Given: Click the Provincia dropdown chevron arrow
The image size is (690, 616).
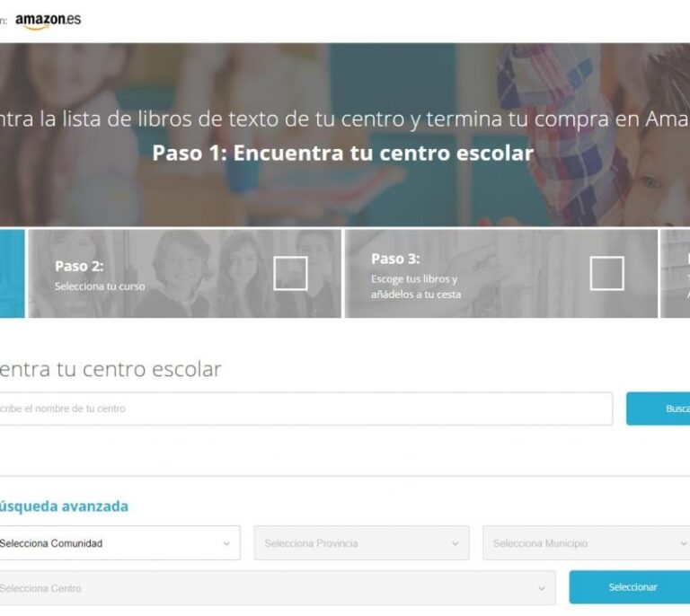Looking at the screenshot, I should tap(455, 543).
